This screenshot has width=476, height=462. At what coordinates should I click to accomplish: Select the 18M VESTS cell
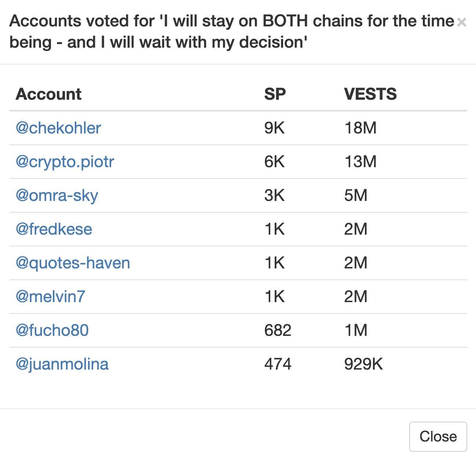pyautogui.click(x=360, y=128)
